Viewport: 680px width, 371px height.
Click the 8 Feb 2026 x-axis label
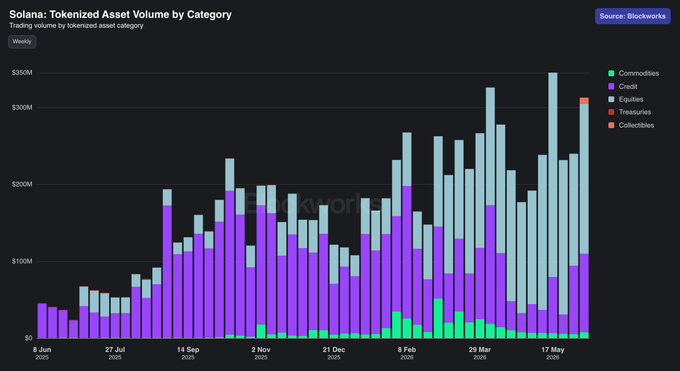[x=407, y=353]
